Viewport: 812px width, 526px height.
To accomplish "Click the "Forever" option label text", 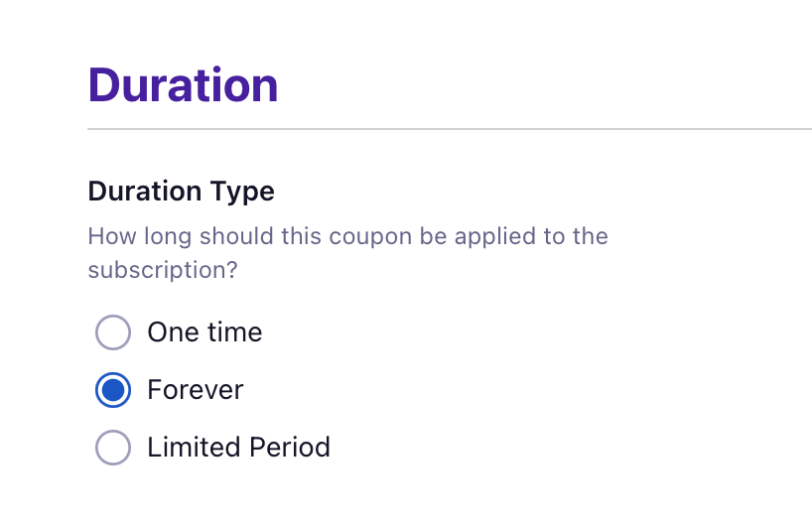I will [x=195, y=390].
